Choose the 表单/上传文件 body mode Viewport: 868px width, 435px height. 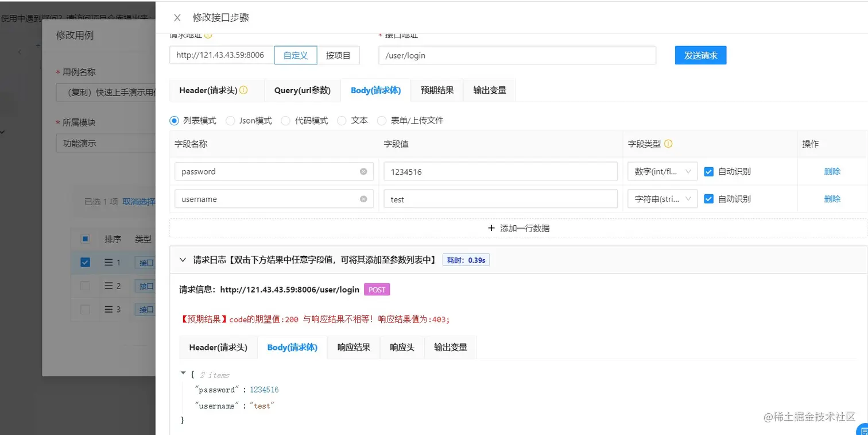point(382,121)
